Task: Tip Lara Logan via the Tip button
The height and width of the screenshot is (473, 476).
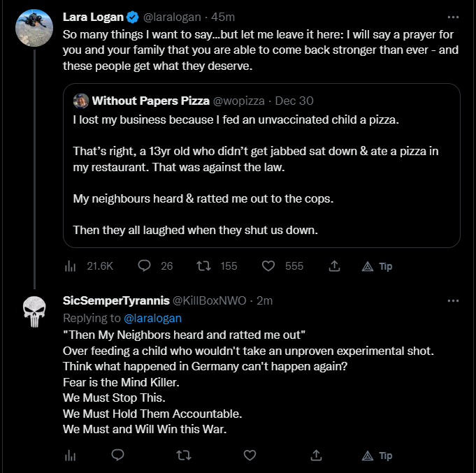Action: [x=377, y=266]
